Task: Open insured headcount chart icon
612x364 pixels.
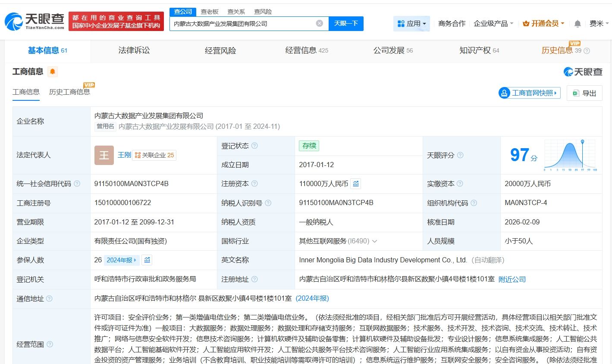Action: tap(147, 260)
